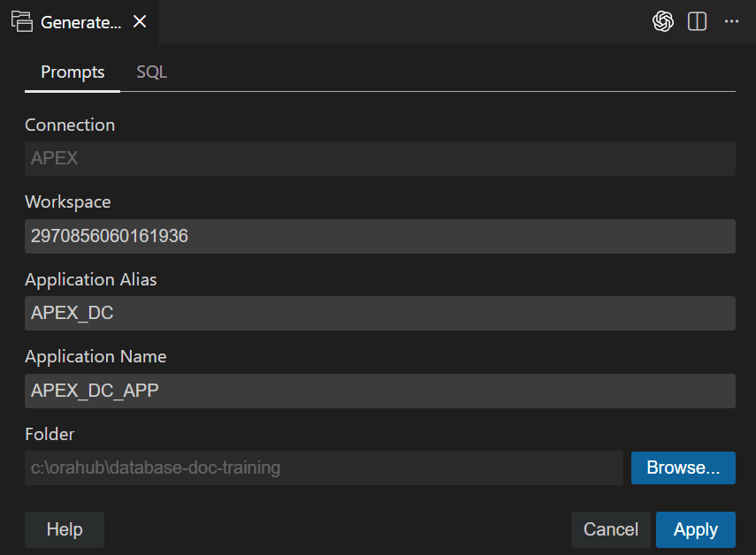The image size is (756, 555).
Task: Click the Application Alias label
Action: coord(91,280)
